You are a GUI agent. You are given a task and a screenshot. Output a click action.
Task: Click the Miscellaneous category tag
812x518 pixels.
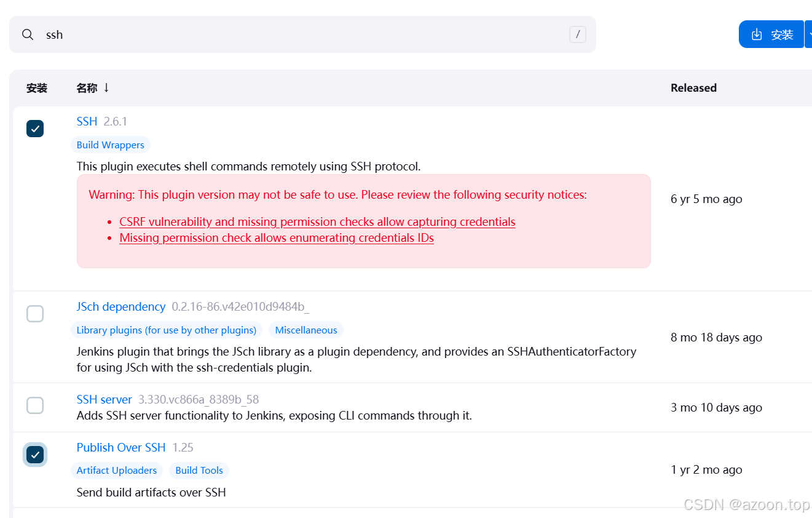(x=306, y=330)
